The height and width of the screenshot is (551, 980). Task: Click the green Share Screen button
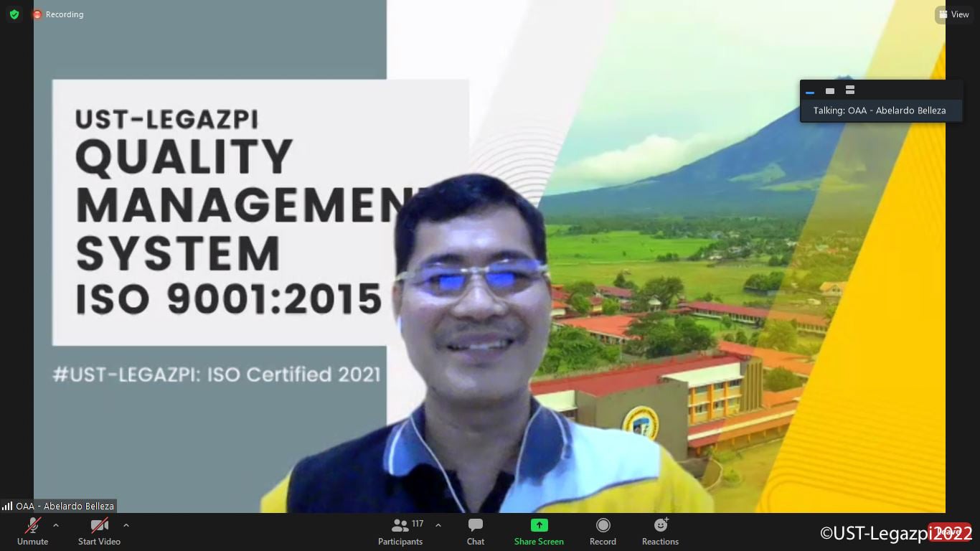pos(539,531)
